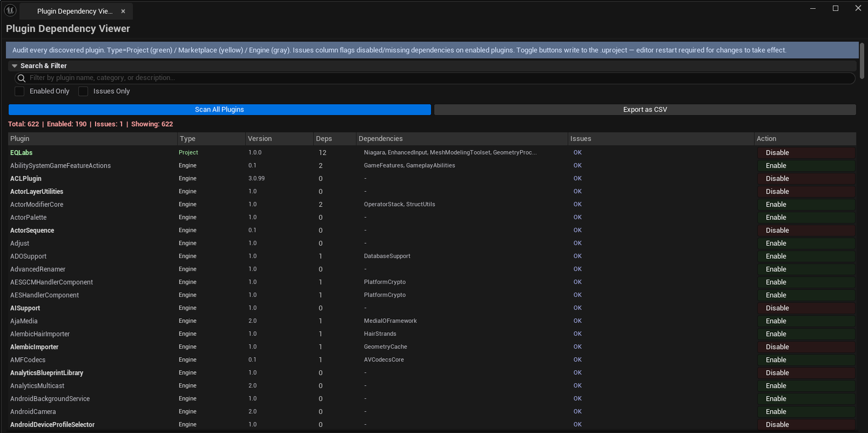
Task: Click the Action column header
Action: click(x=805, y=139)
